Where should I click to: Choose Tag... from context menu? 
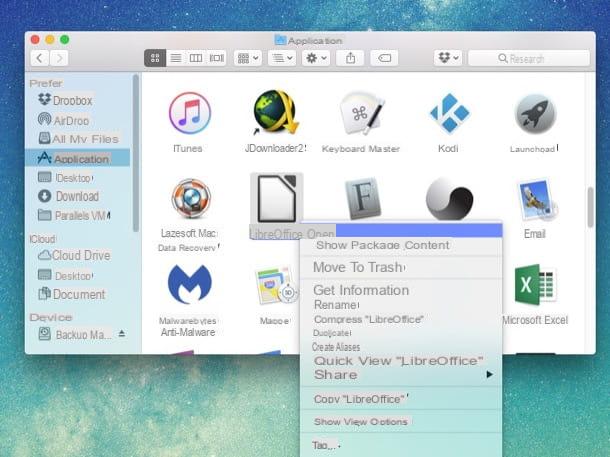coord(401,445)
